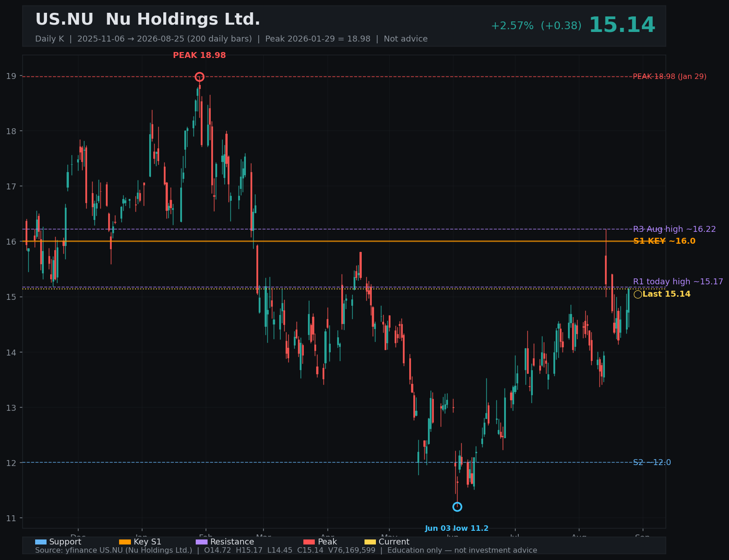Image resolution: width=729 pixels, height=560 pixels.
Task: Click the 'S1 KEY ~16.0' label
Action: pyautogui.click(x=664, y=241)
